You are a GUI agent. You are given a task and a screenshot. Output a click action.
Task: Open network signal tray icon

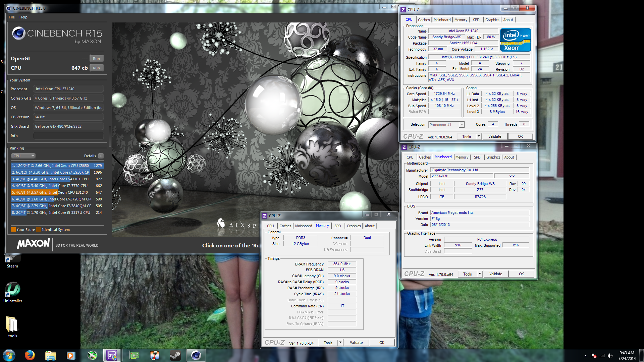coord(602,356)
